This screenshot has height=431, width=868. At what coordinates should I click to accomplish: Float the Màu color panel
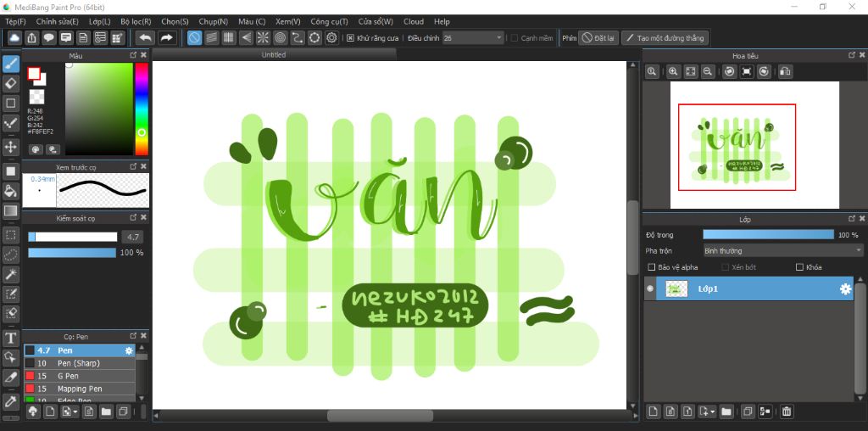coord(133,55)
